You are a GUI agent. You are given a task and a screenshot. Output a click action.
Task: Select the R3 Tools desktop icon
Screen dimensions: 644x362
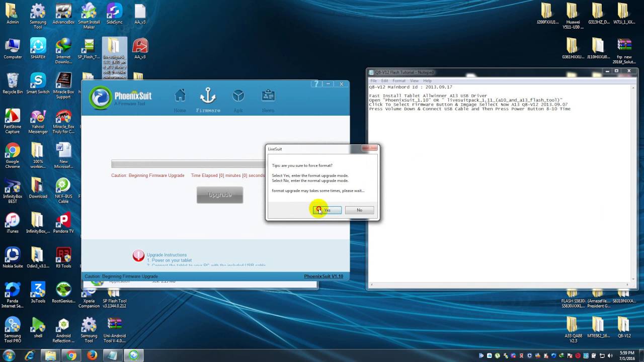[63, 257]
